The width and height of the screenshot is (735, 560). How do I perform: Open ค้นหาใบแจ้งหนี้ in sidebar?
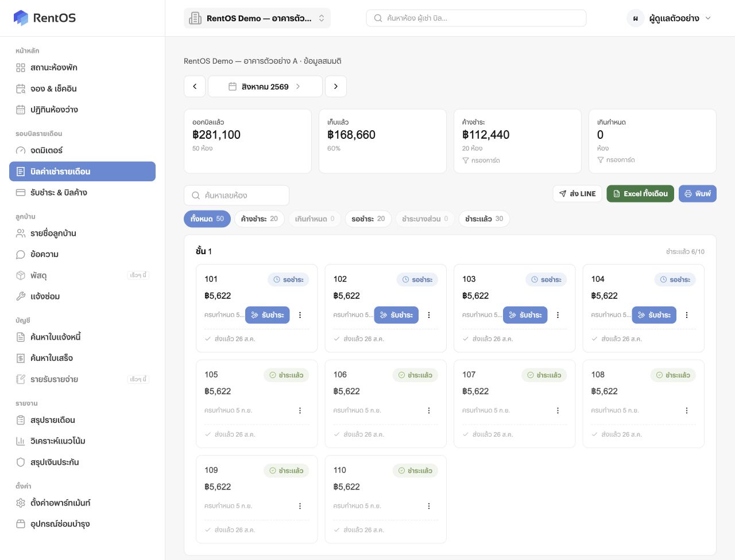tap(82, 337)
